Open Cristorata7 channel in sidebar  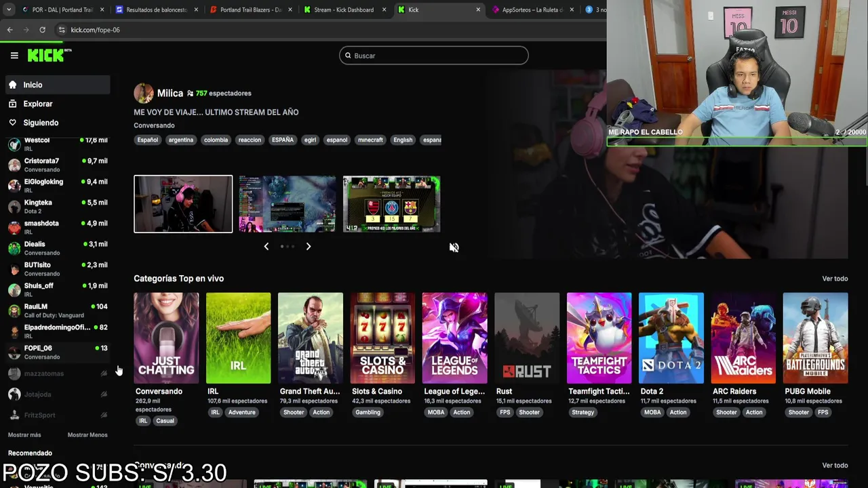click(58, 165)
